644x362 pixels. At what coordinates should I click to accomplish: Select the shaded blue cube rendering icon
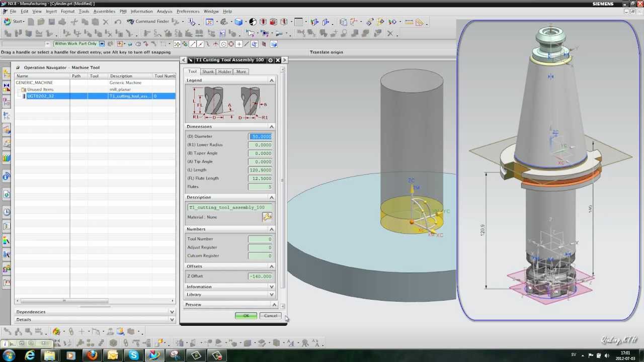238,22
